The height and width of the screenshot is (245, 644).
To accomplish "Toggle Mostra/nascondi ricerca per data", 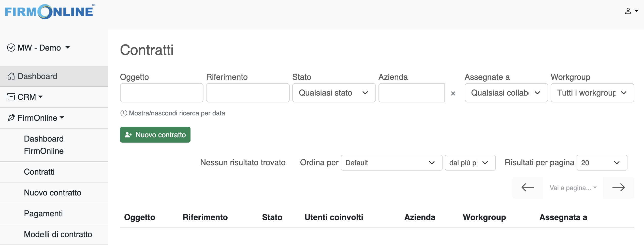I will click(177, 113).
